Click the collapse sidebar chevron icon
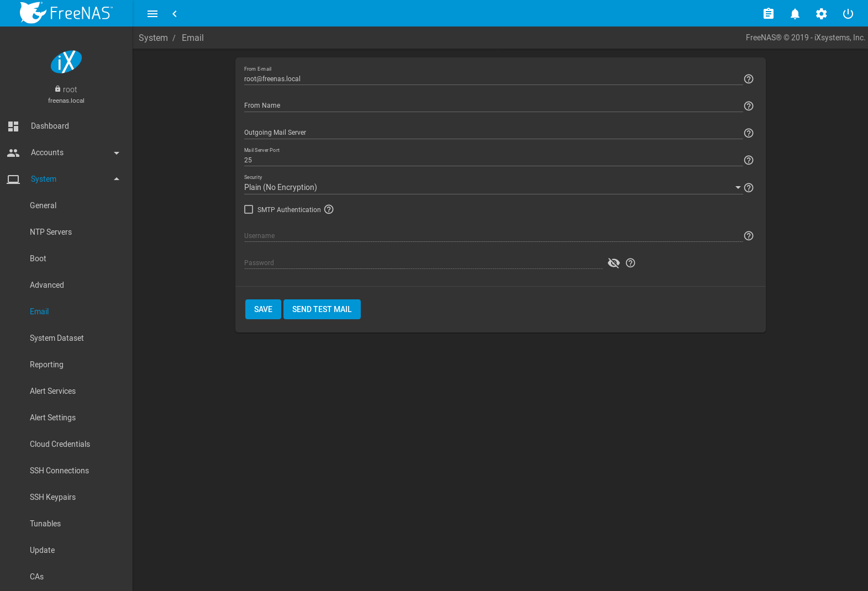Viewport: 868px width, 591px height. coord(175,14)
